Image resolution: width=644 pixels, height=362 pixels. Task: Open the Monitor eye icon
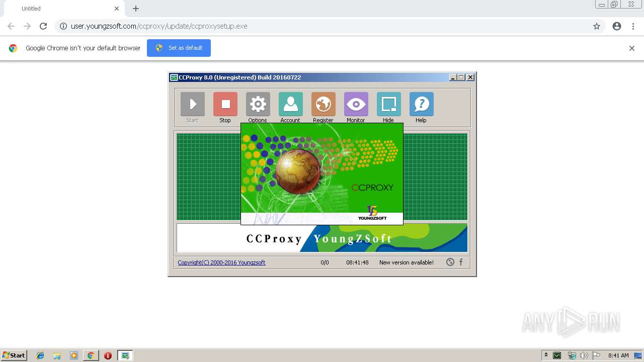[x=356, y=104]
